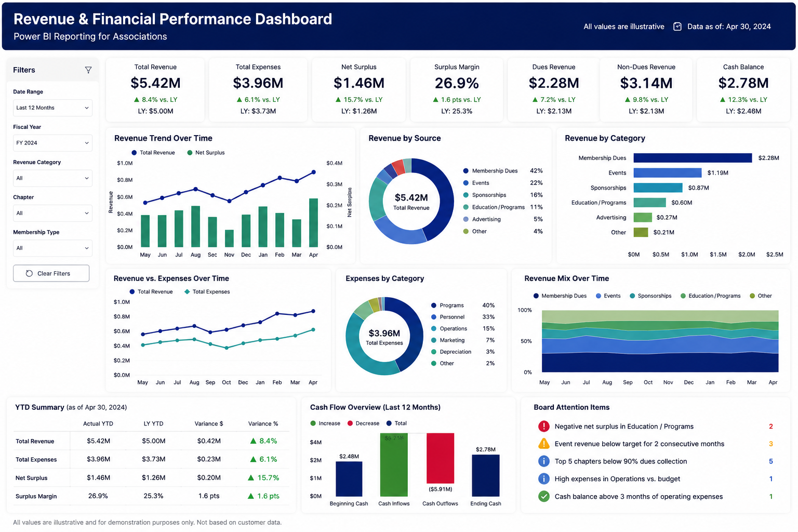Screen dimensions: 798x532
Task: Click Advertising legend in Revenue by Source
Action: click(x=482, y=219)
